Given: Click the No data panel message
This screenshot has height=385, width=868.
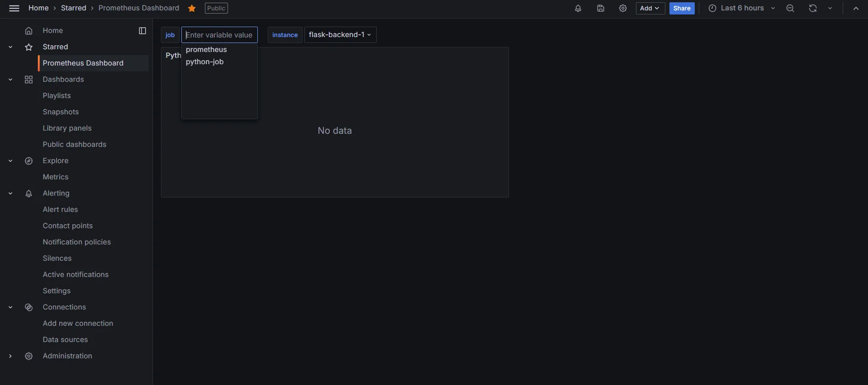Looking at the screenshot, I should pyautogui.click(x=335, y=131).
